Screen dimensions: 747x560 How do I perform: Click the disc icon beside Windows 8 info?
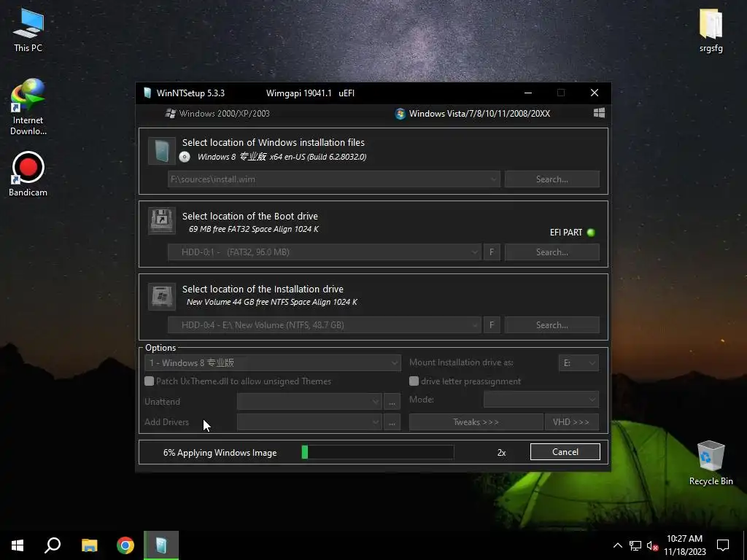(x=185, y=157)
